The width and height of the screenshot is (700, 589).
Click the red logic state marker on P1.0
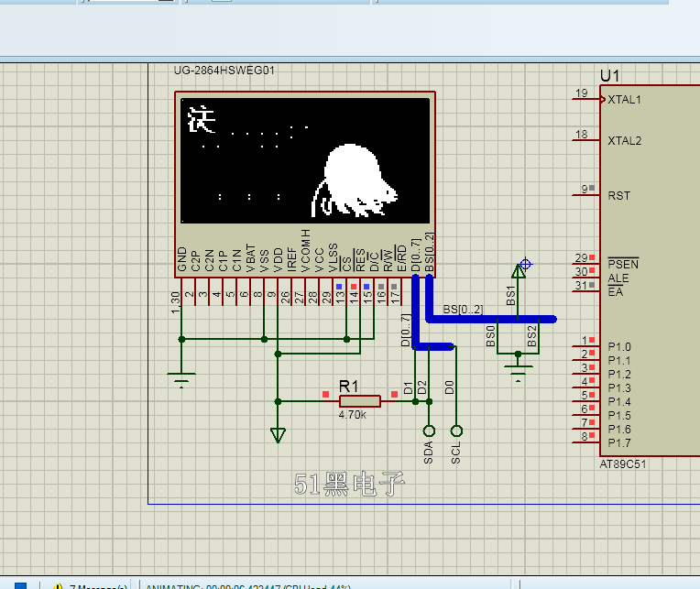[x=592, y=340]
